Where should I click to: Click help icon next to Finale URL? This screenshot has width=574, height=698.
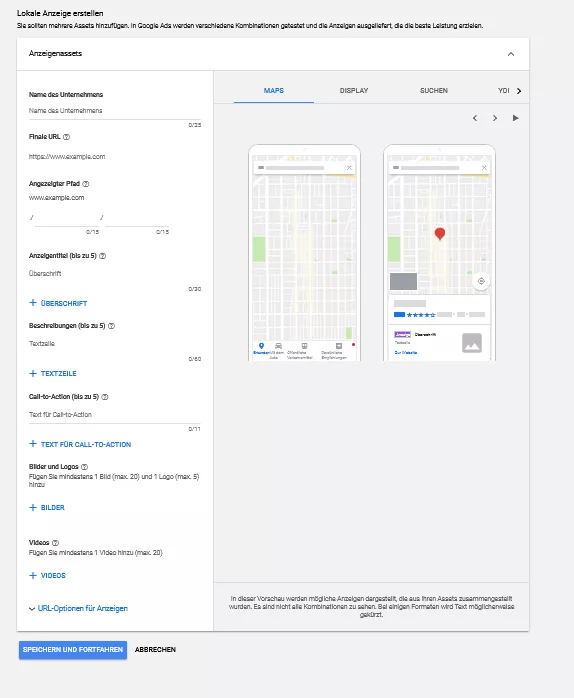[x=66, y=137]
